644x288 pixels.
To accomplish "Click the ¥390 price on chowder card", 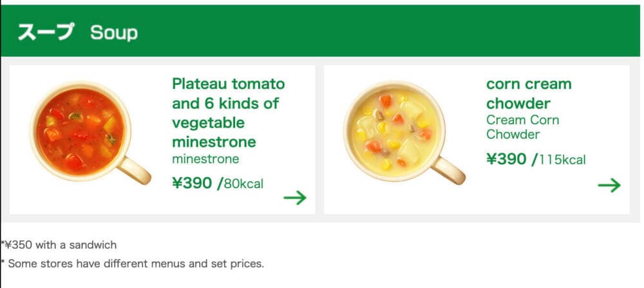I will point(506,159).
